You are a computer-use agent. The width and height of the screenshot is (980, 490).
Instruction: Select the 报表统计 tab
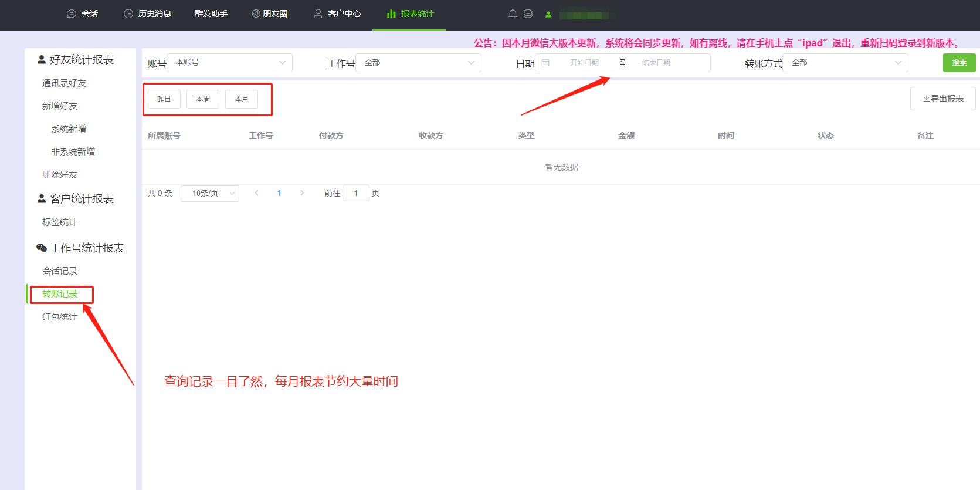[410, 13]
